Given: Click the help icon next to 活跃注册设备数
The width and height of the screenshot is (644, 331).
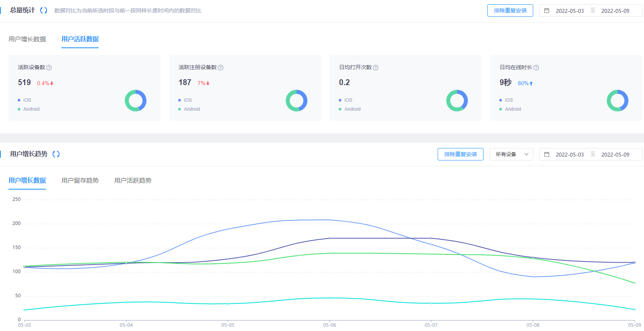Looking at the screenshot, I should click(220, 68).
